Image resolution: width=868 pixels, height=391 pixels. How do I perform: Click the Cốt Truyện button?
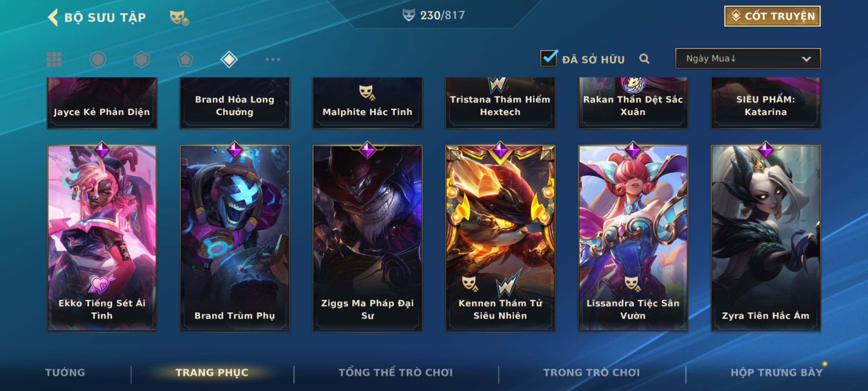point(772,16)
